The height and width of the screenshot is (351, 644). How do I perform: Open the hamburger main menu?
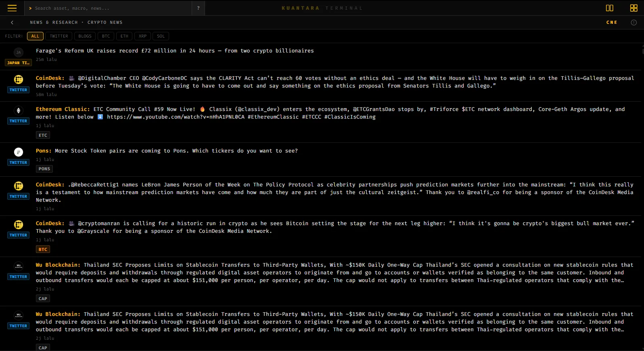(x=12, y=8)
